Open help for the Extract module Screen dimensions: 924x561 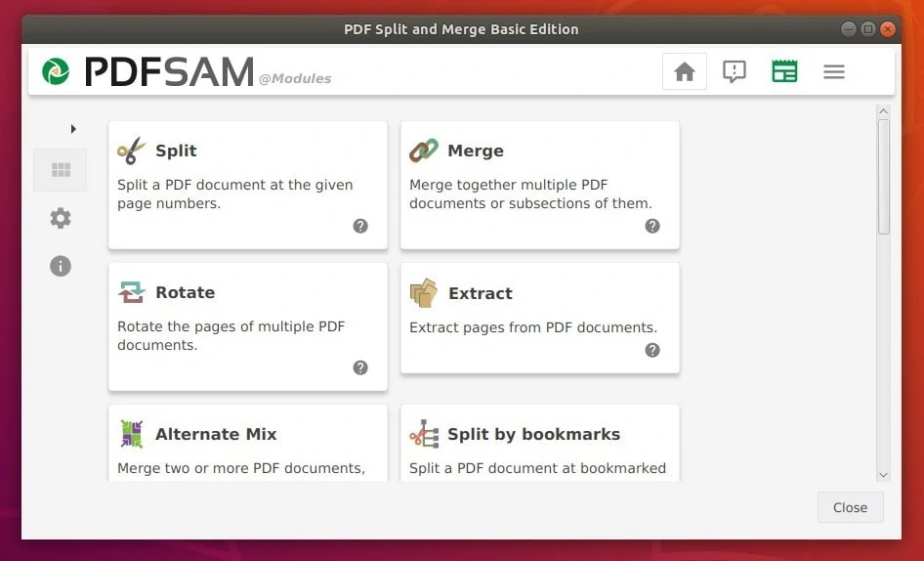[x=652, y=350]
